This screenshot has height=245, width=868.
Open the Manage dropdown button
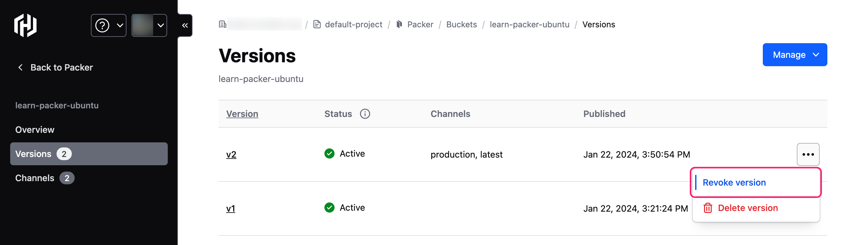coord(795,55)
